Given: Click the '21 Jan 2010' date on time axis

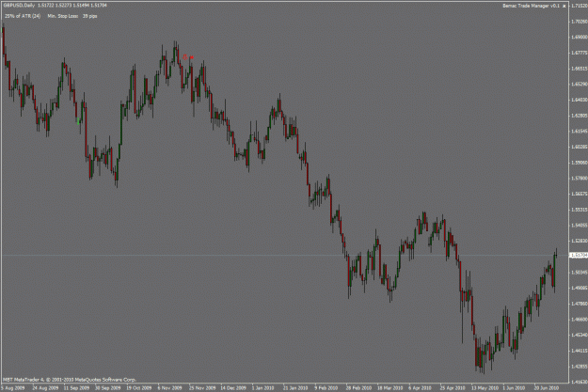Looking at the screenshot, I should coord(295,388).
